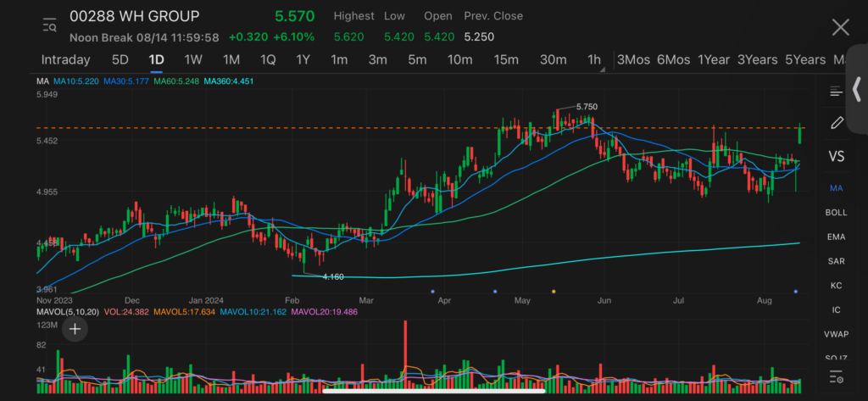
Task: Click the MAVOL5:17.634 legend value
Action: (184, 312)
